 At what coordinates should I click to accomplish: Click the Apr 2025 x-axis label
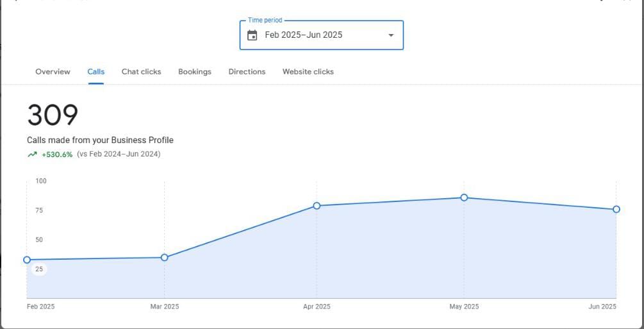(317, 307)
